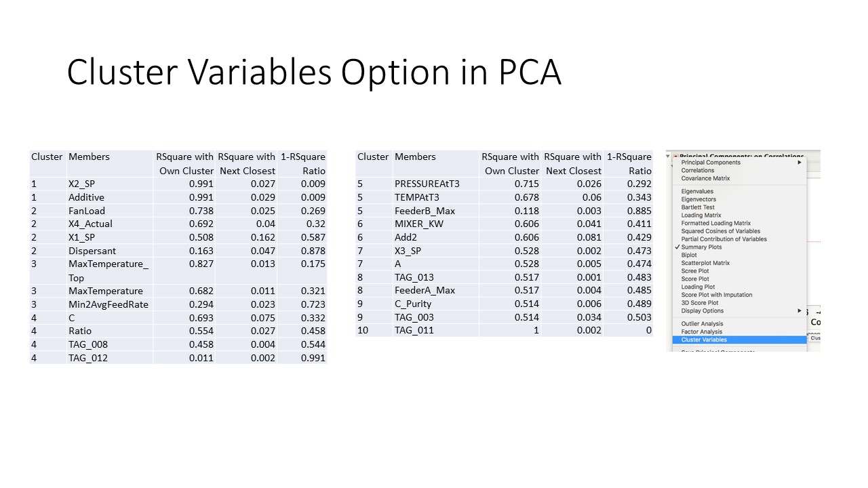Image resolution: width=868 pixels, height=488 pixels.
Task: Run the Bartlett Test option
Action: pos(697,207)
